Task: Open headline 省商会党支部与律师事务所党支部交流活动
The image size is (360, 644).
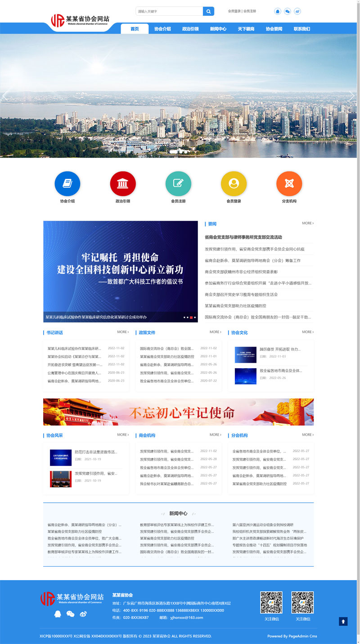Action: click(243, 237)
